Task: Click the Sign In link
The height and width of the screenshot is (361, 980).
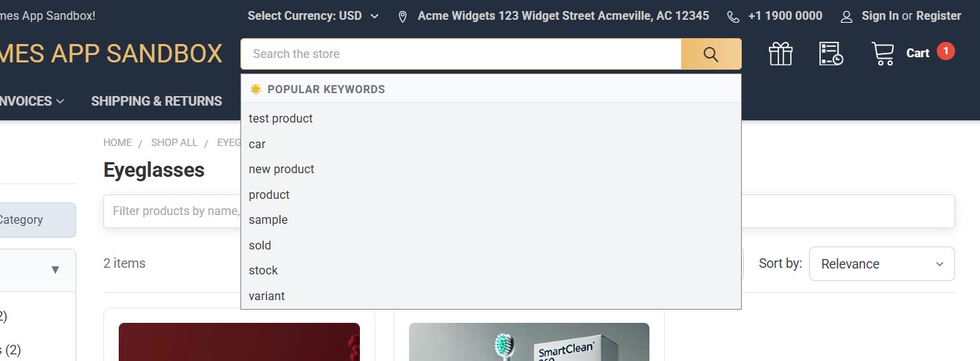Action: tap(880, 15)
